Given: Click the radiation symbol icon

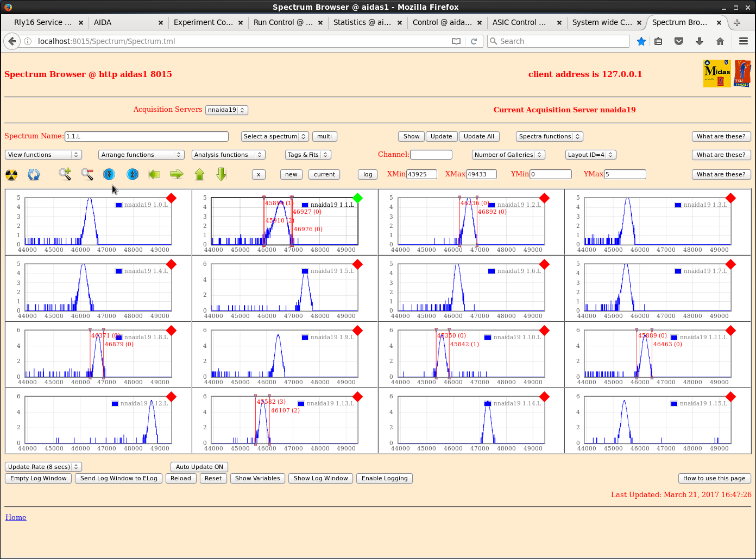Looking at the screenshot, I should (11, 175).
